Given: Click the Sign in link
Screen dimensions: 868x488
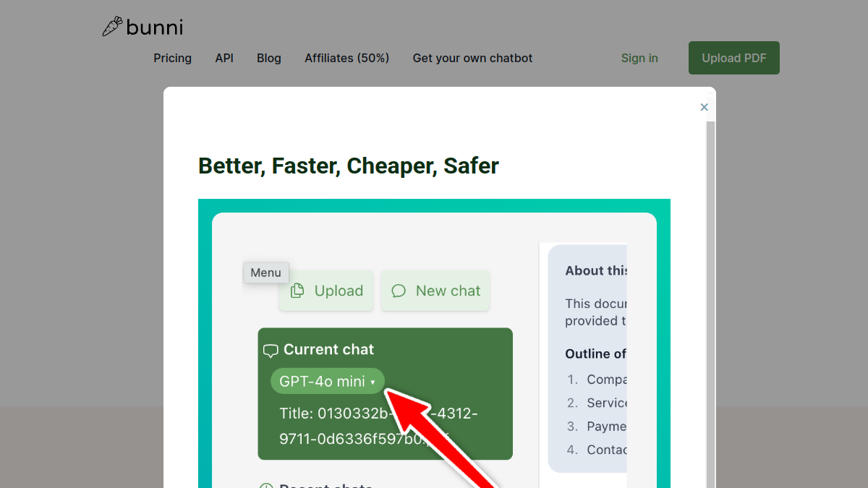Looking at the screenshot, I should [639, 58].
